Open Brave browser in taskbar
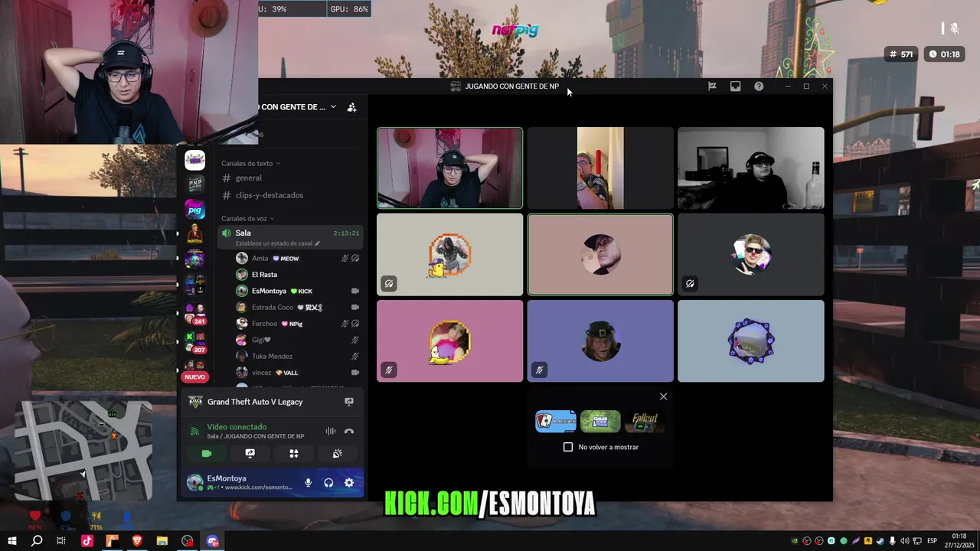The width and height of the screenshot is (980, 551). pos(137,541)
